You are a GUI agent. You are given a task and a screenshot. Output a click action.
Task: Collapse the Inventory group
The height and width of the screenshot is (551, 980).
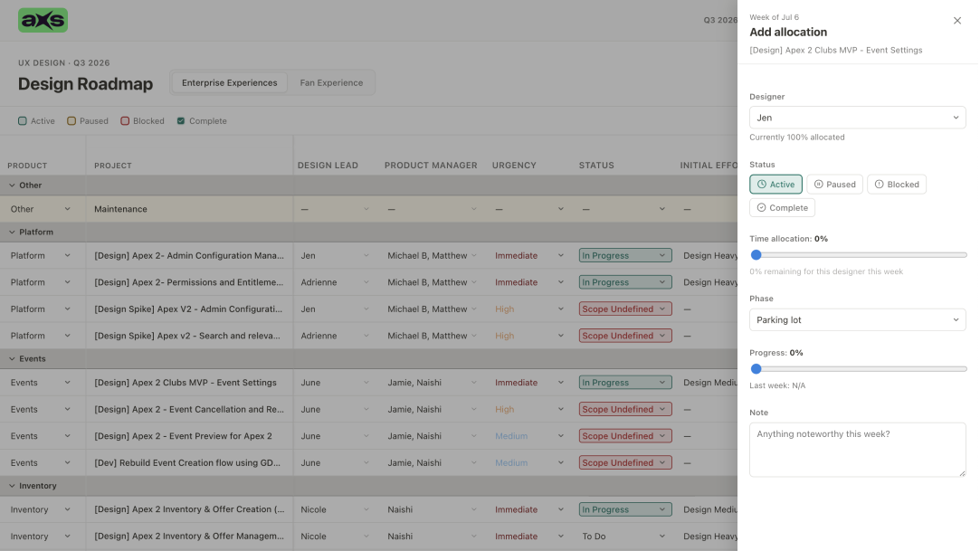12,485
